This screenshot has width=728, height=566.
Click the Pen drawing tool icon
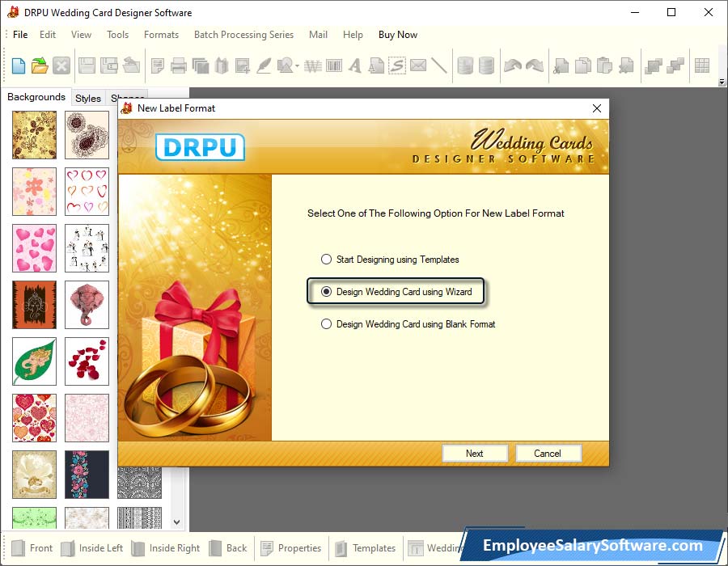click(264, 65)
